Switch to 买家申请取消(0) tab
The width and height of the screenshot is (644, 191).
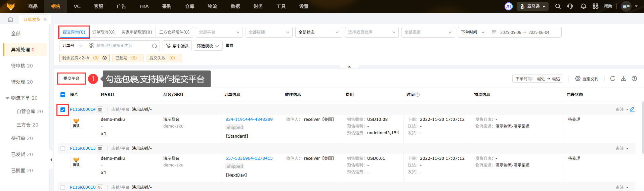(x=137, y=32)
